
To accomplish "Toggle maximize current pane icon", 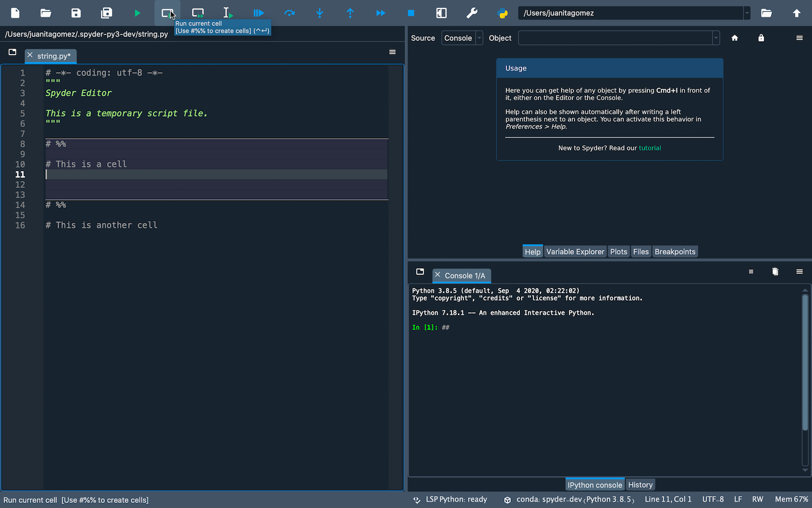I will coord(442,13).
